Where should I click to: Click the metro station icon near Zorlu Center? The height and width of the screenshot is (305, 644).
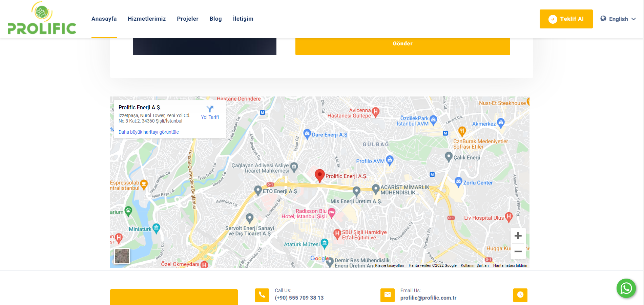[432, 174]
